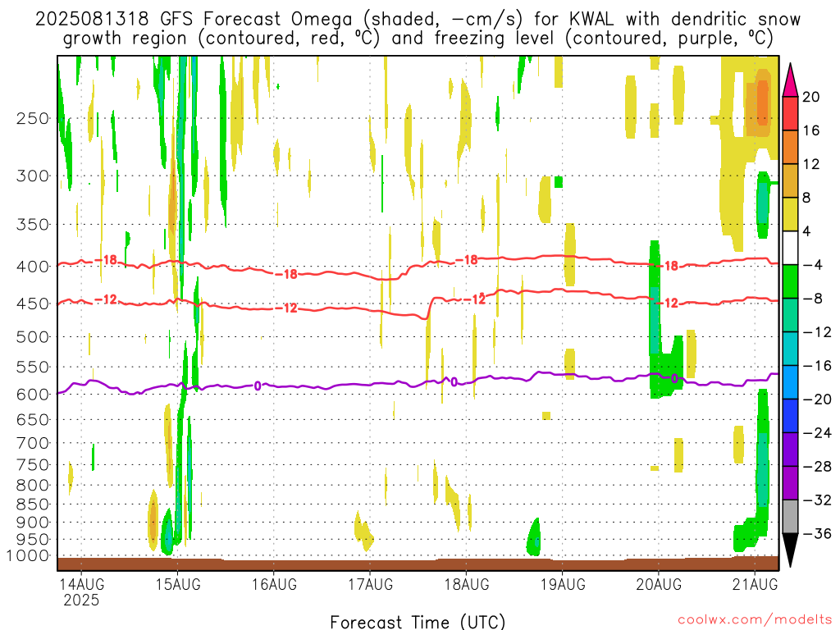Click the red color bar segment above 16
Screen dimensions: 840x630
(x=790, y=113)
